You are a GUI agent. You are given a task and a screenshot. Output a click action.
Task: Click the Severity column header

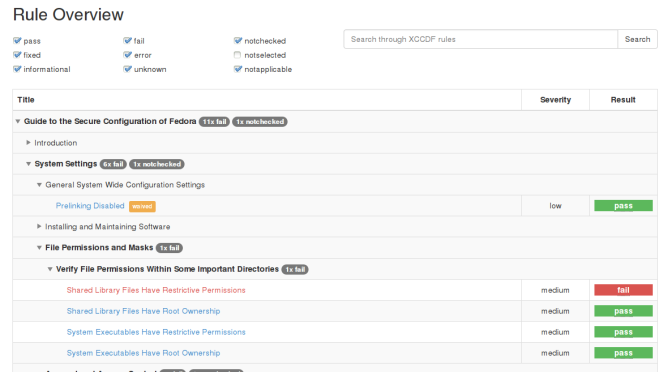[x=555, y=100]
